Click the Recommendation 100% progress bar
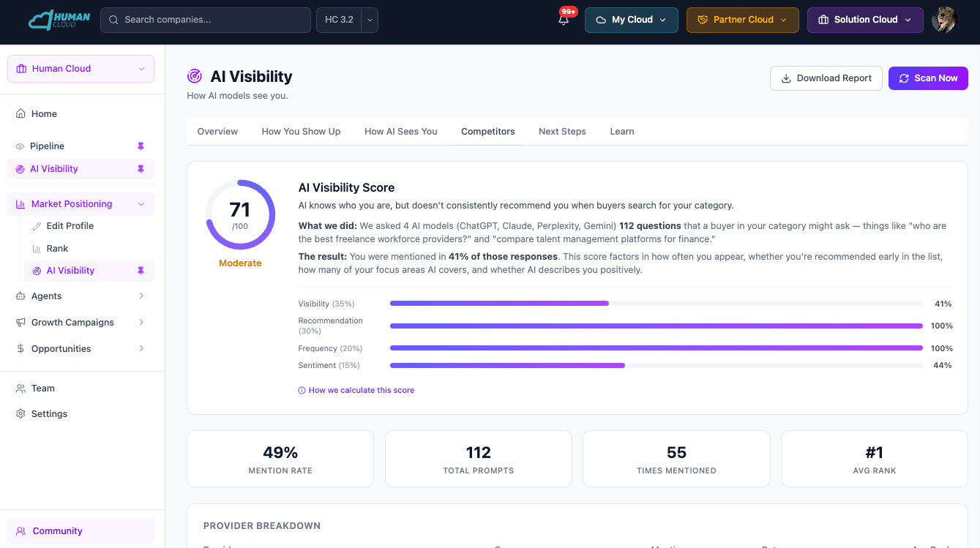980x548 pixels. pyautogui.click(x=657, y=326)
